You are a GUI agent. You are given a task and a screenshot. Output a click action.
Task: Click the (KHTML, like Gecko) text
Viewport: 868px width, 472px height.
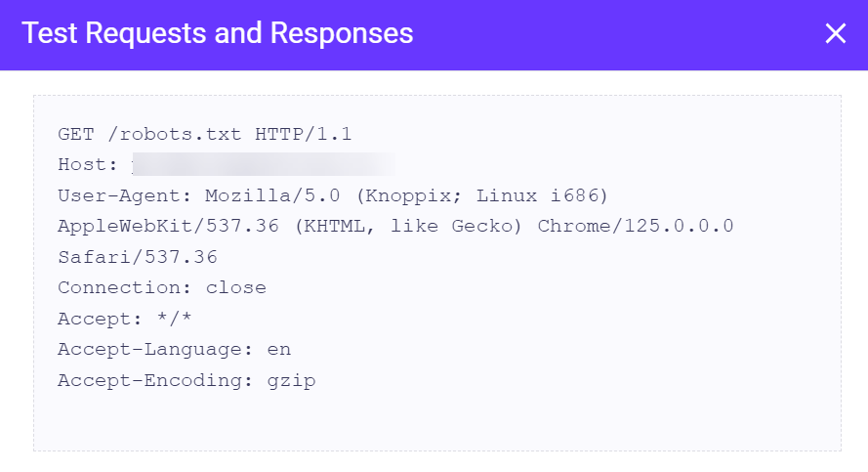point(408,226)
